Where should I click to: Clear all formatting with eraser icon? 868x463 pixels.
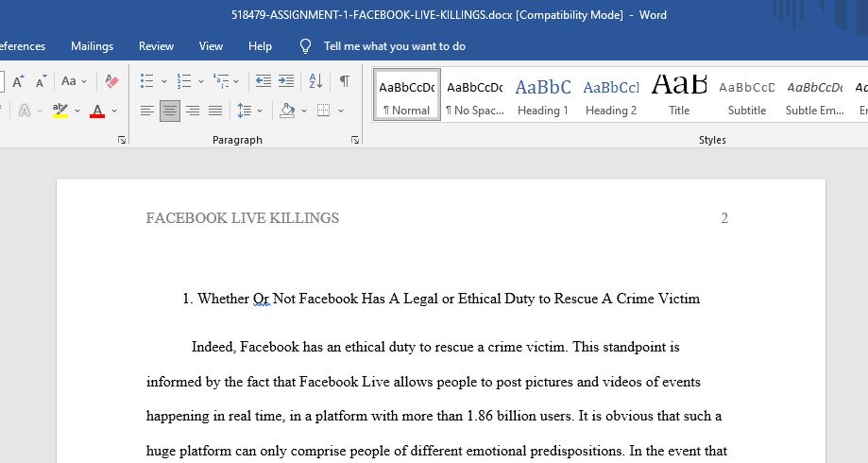pos(111,81)
